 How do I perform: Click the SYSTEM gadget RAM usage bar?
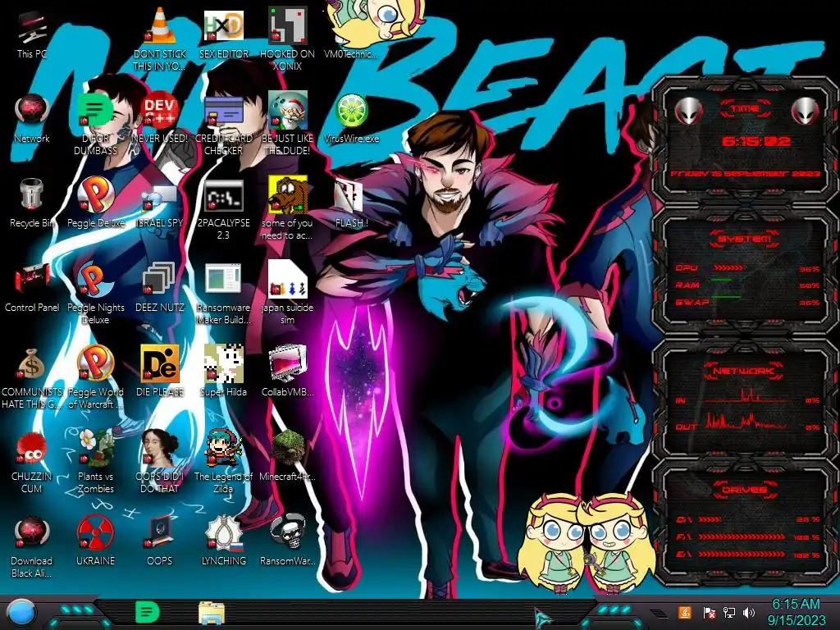pos(721,281)
